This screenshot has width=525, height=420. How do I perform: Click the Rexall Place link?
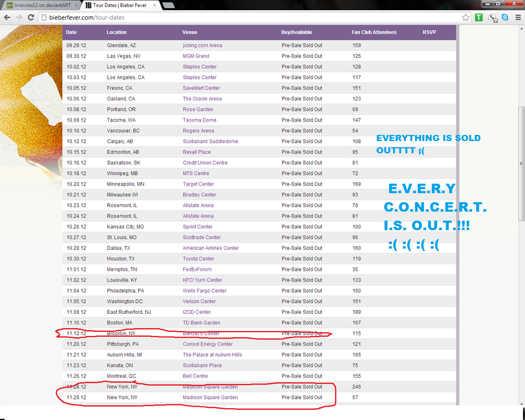(196, 152)
